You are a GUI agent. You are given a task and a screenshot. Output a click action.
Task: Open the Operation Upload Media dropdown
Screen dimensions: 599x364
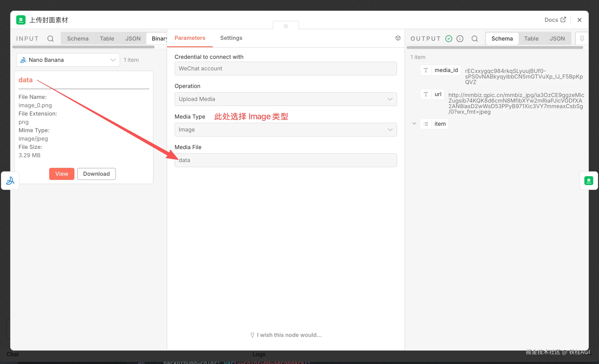(285, 99)
